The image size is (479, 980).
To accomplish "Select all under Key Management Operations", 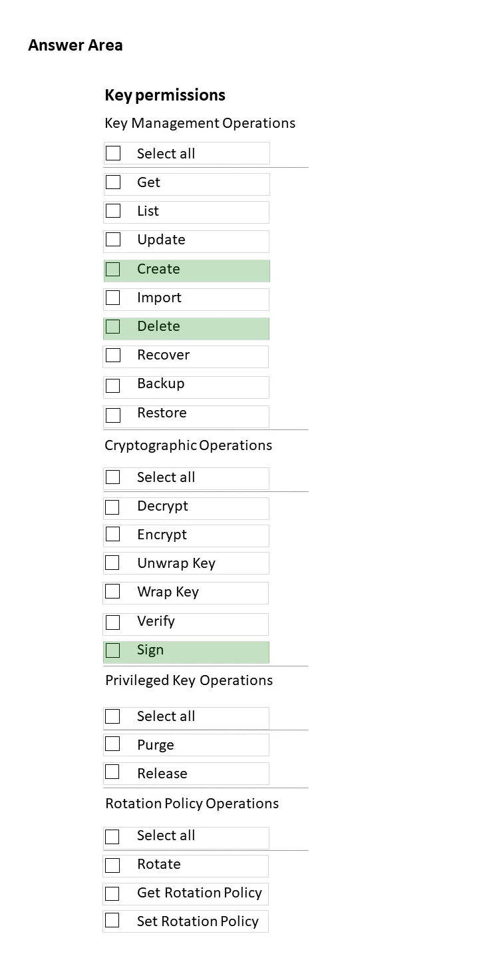I will point(113,153).
